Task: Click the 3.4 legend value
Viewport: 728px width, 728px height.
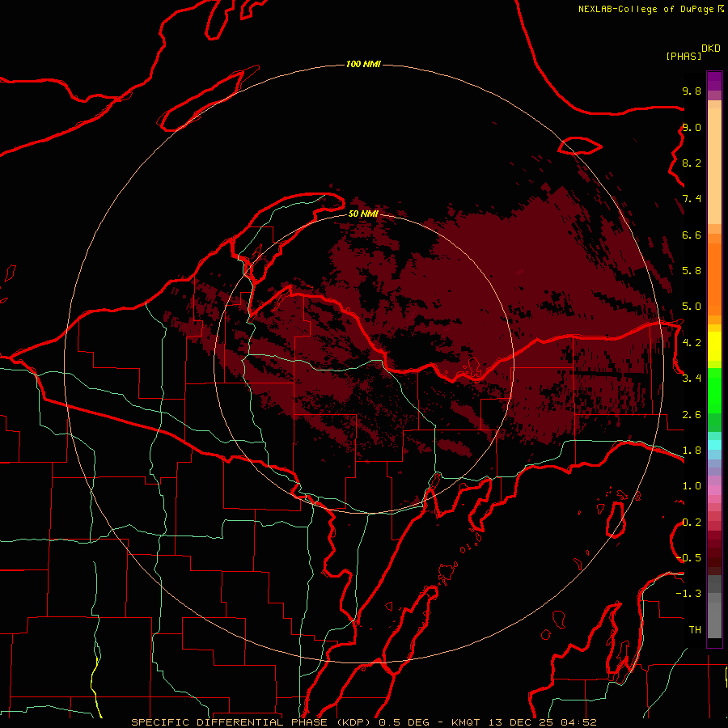Action: [x=692, y=379]
